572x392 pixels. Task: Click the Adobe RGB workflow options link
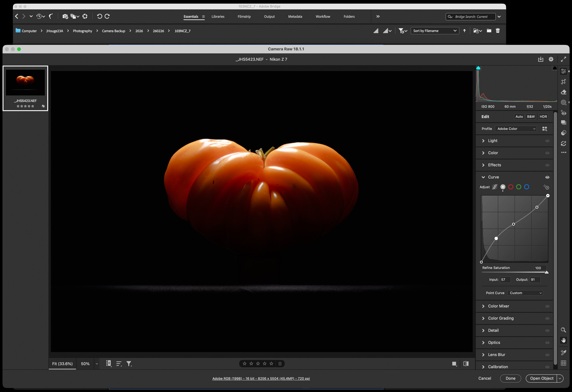(261, 378)
